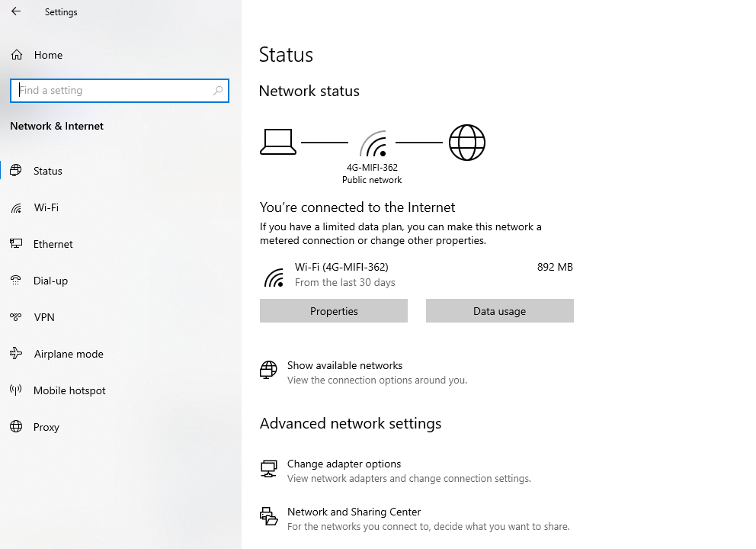Go to the Mobile hotspot section

pos(69,390)
